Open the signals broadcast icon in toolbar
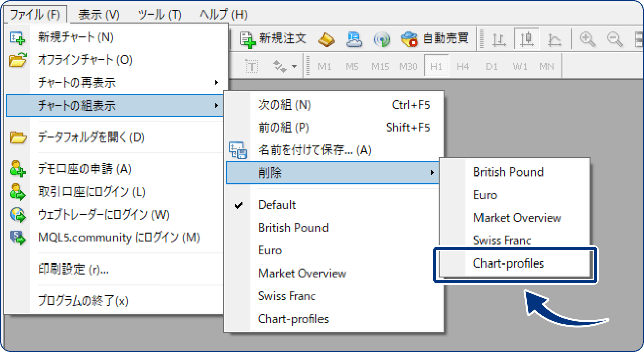 [382, 39]
